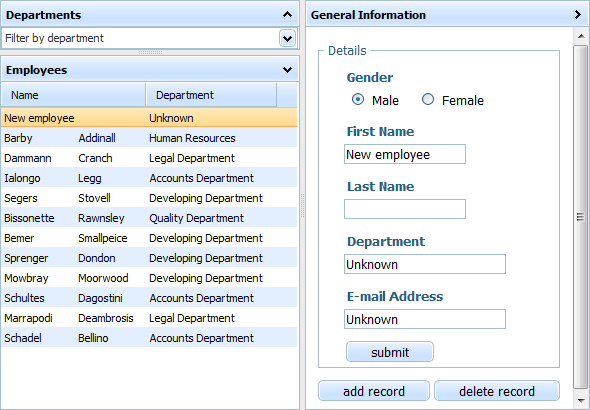
Task: Focus the First Name input field
Action: click(x=405, y=154)
